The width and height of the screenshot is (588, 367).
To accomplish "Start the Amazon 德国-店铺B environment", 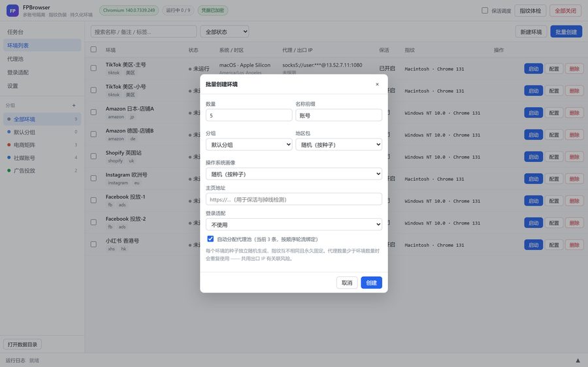I will click(533, 135).
